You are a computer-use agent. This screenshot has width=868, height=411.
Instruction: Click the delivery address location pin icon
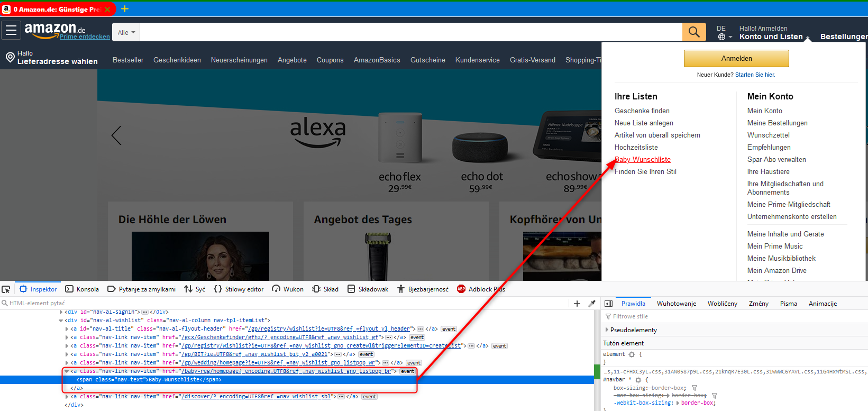pos(10,57)
